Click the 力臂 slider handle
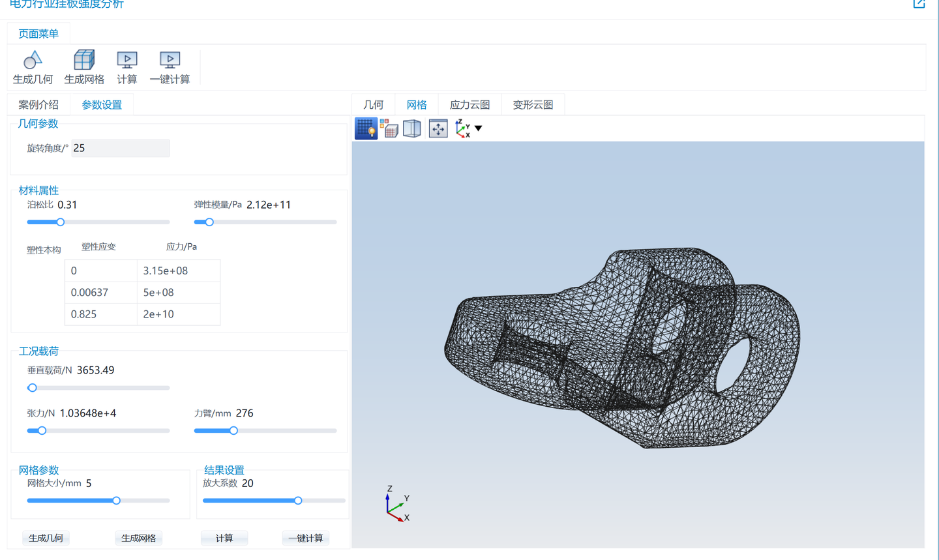This screenshot has height=560, width=939. 233,431
